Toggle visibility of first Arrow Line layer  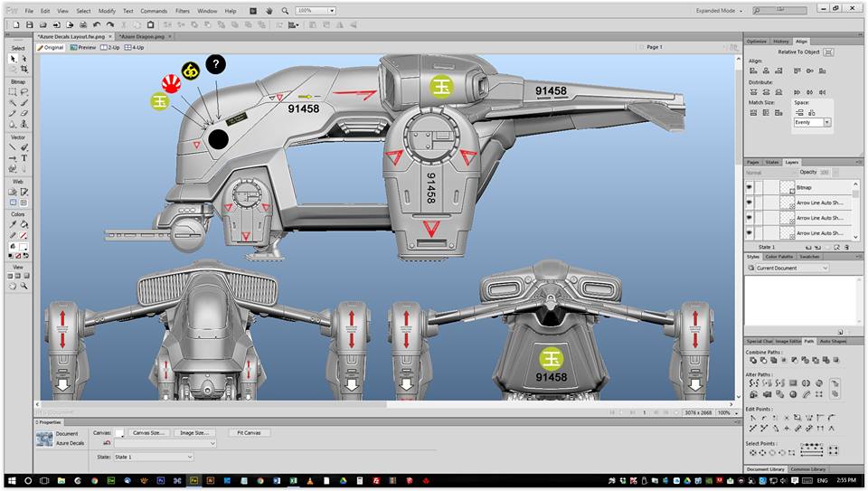[750, 203]
